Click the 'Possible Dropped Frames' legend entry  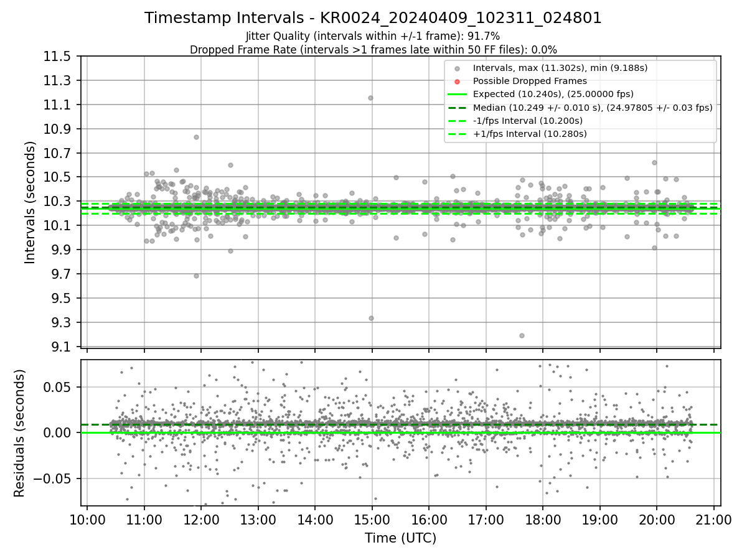[x=530, y=81]
